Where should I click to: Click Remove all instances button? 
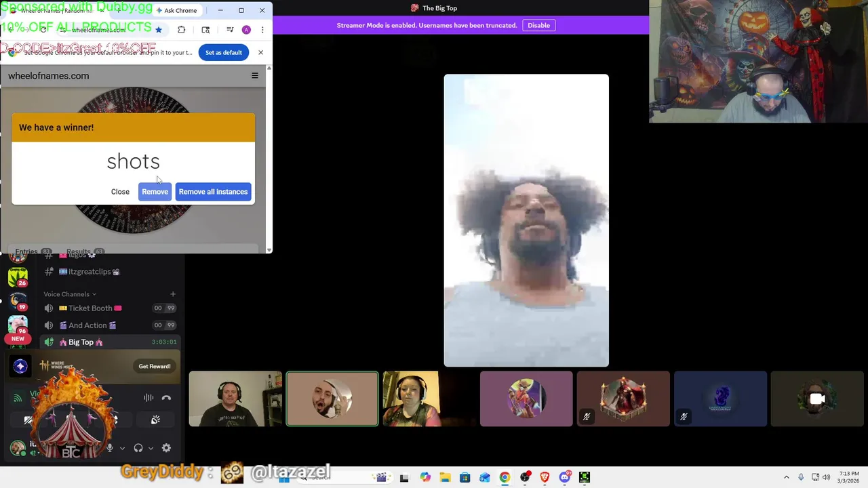pos(213,192)
